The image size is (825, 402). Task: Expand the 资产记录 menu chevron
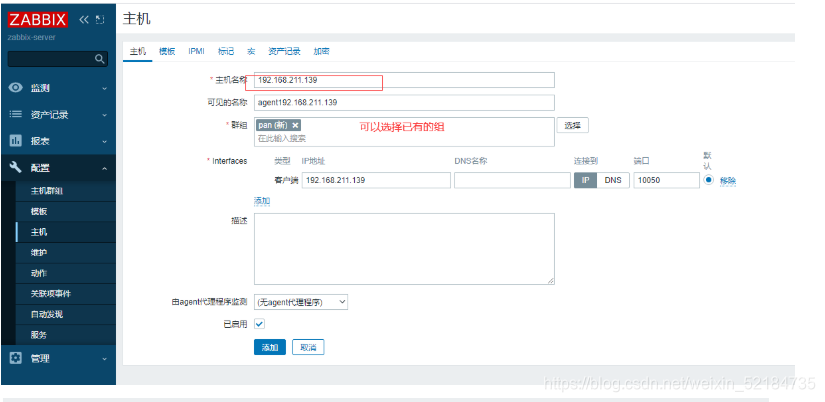pyautogui.click(x=104, y=115)
